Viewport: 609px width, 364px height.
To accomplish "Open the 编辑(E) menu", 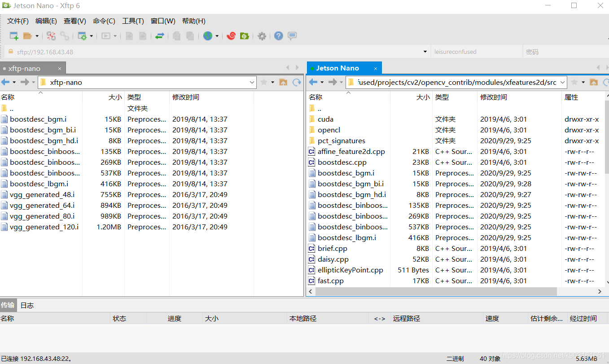I will coord(46,21).
